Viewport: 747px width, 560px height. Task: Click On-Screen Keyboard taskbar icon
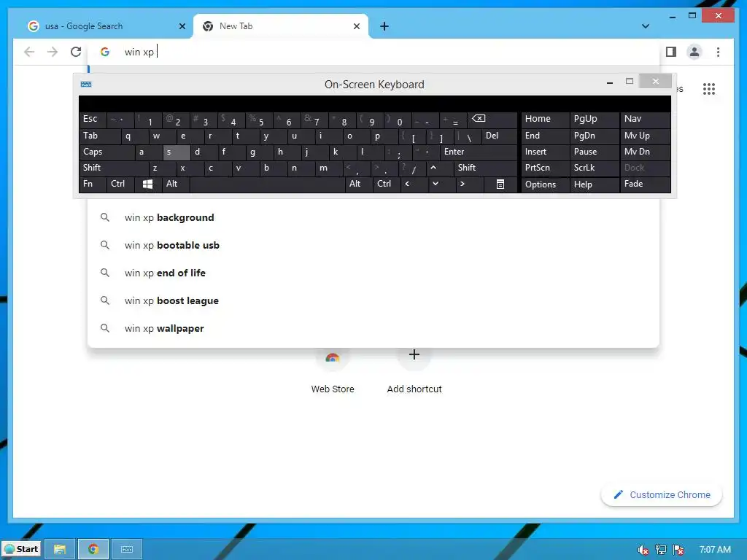pos(127,549)
